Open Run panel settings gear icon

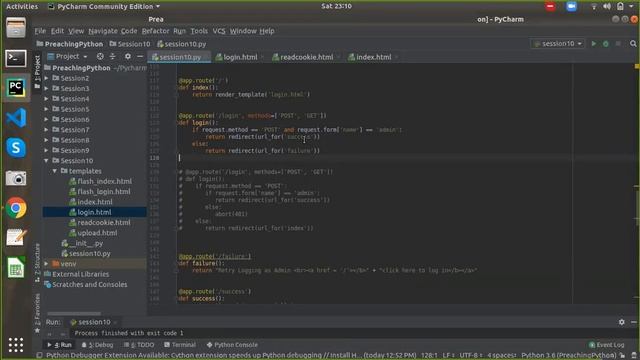tap(622, 322)
